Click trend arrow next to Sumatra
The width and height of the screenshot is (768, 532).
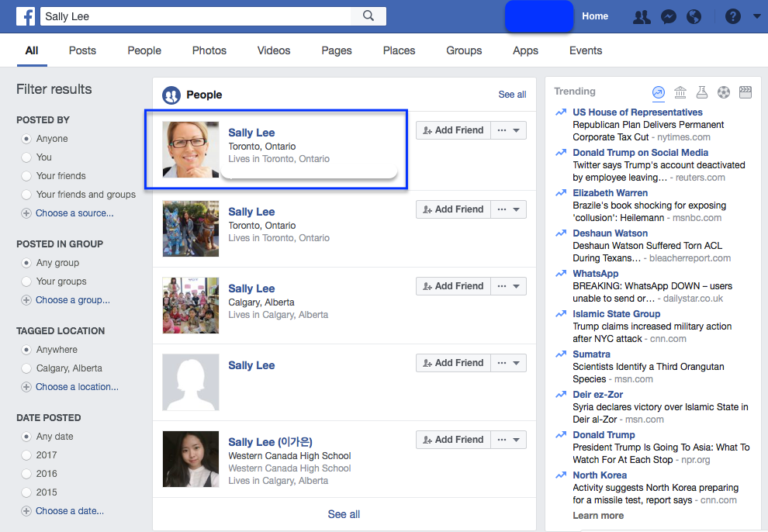561,354
